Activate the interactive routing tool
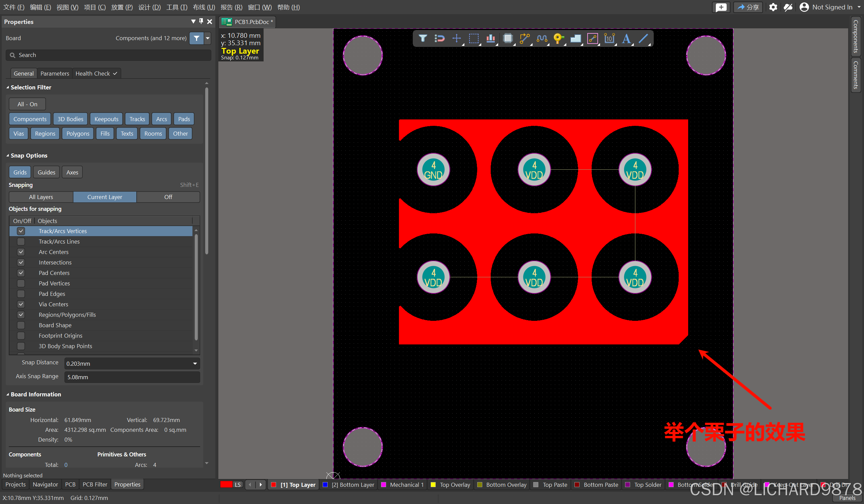The image size is (864, 504). [x=524, y=38]
